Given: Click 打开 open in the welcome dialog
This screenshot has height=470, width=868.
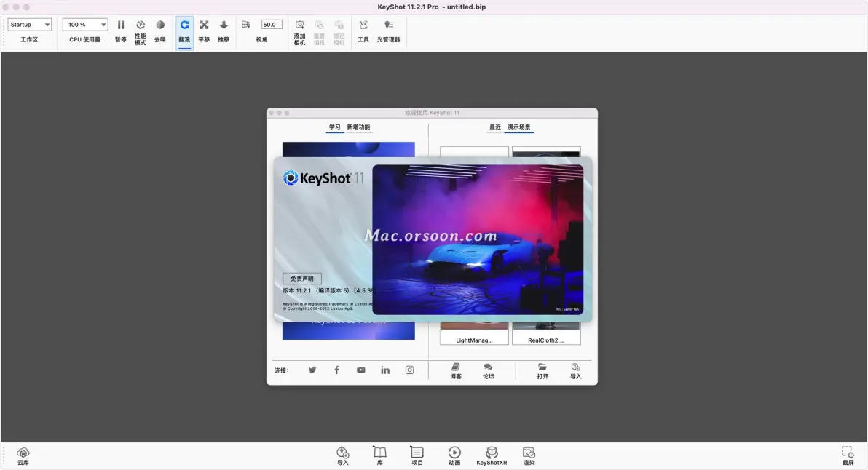Looking at the screenshot, I should (x=542, y=371).
